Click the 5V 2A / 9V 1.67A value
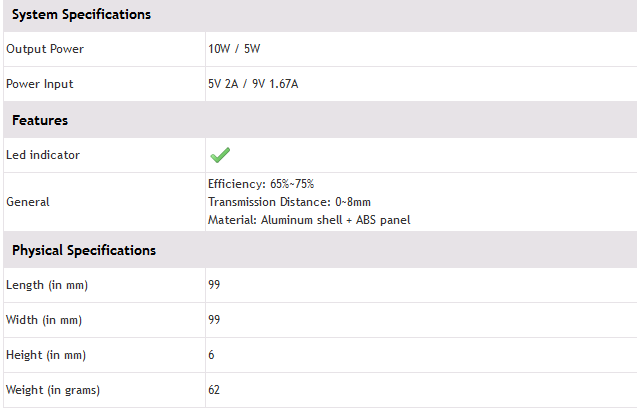Screen dimensions: 637x410 (x=253, y=84)
